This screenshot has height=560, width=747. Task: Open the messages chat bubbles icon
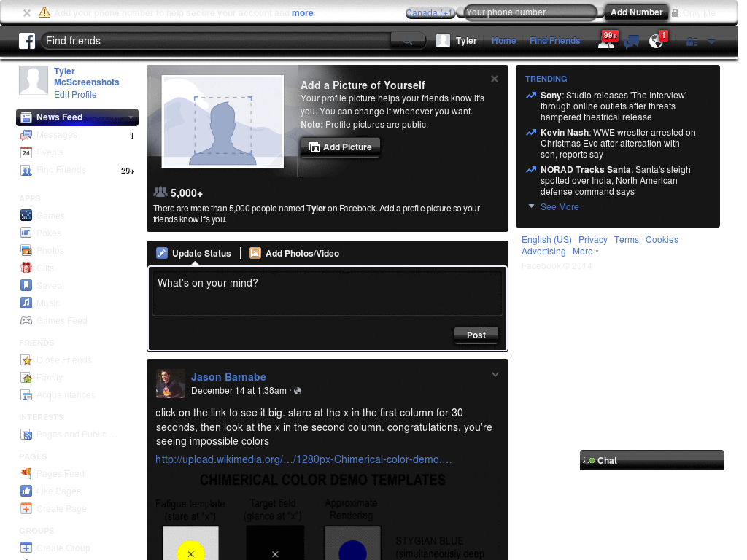631,42
